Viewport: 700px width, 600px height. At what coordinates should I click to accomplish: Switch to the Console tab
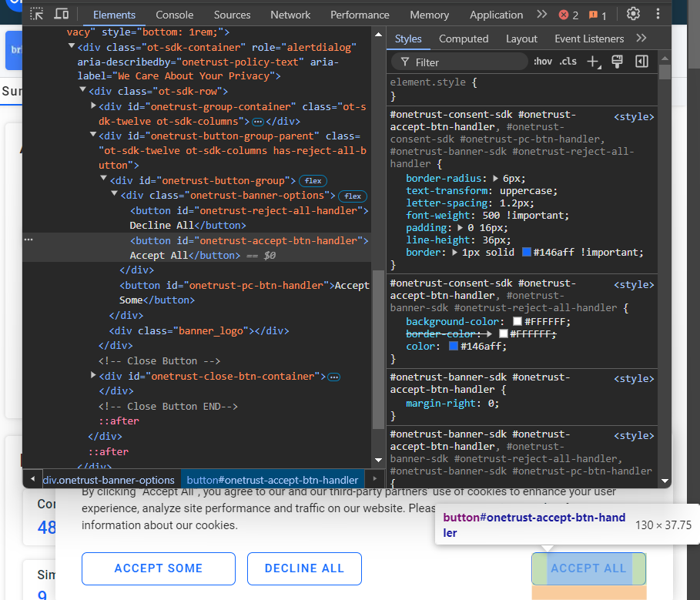coord(175,15)
